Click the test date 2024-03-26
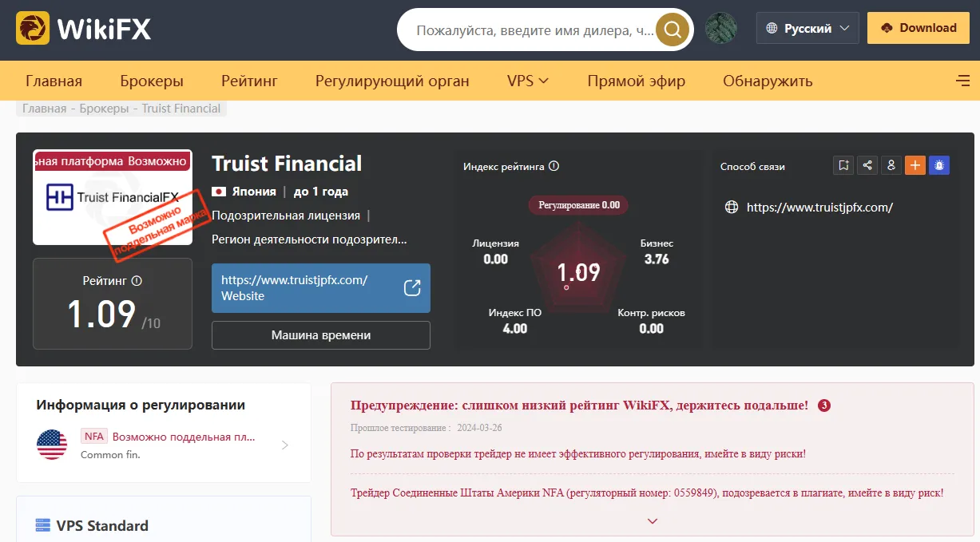 pyautogui.click(x=480, y=428)
